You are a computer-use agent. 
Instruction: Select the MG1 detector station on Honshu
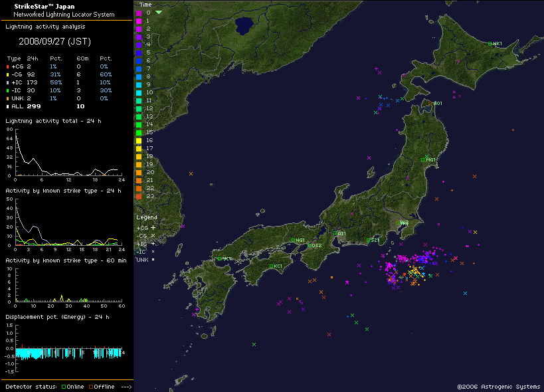(423, 159)
